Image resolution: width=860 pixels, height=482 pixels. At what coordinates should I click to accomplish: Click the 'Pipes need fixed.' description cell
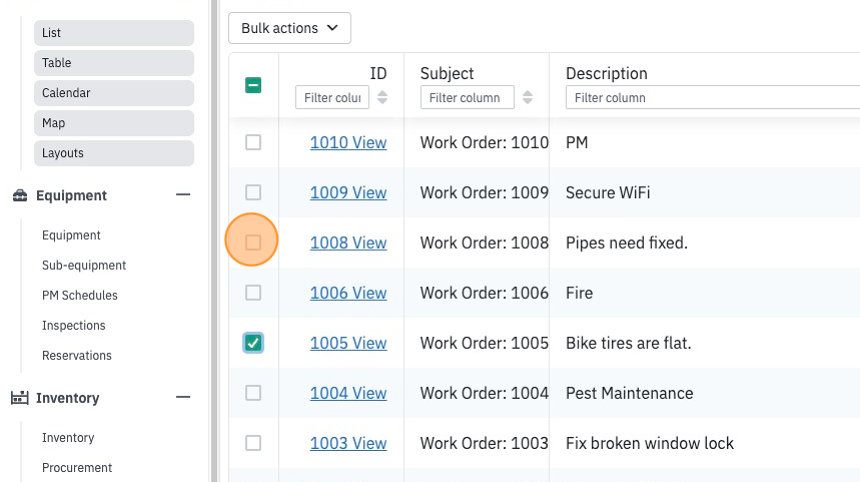(x=626, y=242)
